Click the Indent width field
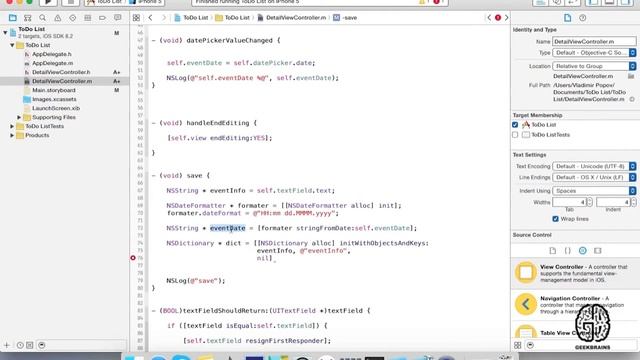This screenshot has width=640, height=360. click(613, 202)
